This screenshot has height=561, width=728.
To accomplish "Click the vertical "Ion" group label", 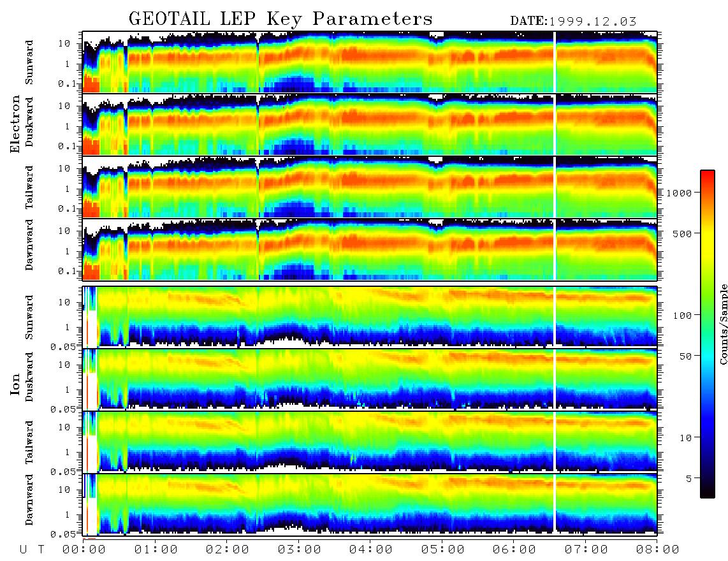I will coord(15,384).
